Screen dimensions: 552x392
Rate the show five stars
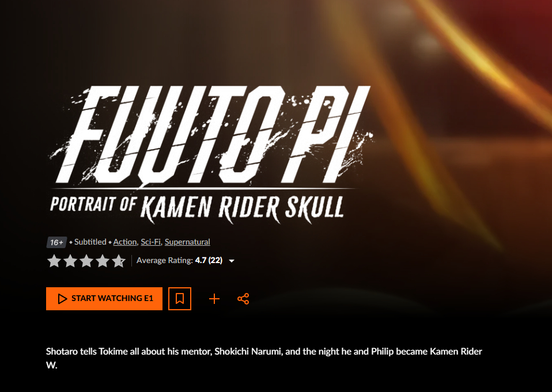pyautogui.click(x=119, y=261)
